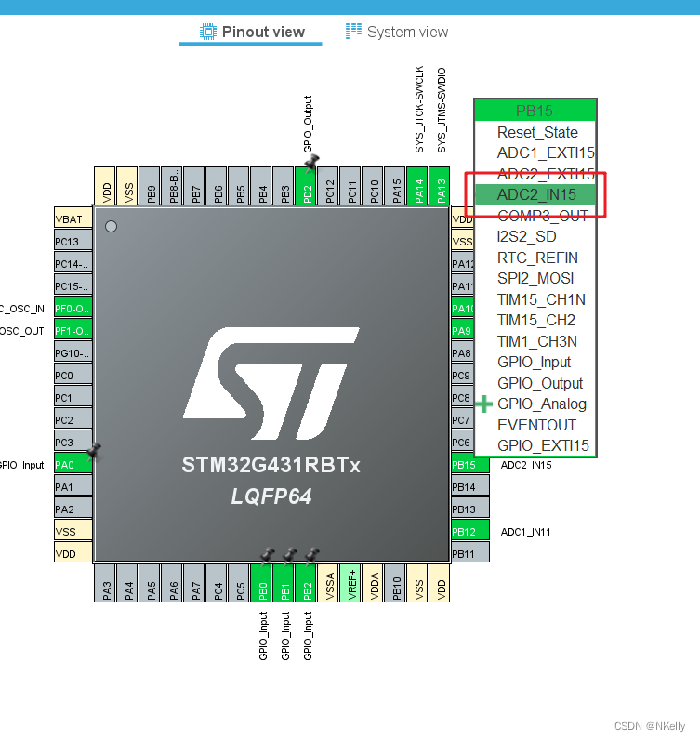The width and height of the screenshot is (700, 741).
Task: Click pin PC12 on the top edge
Action: (x=328, y=186)
